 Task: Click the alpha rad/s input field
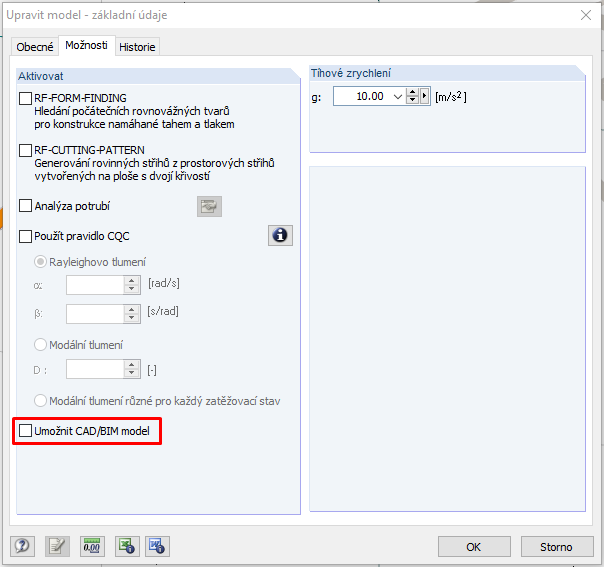click(95, 285)
